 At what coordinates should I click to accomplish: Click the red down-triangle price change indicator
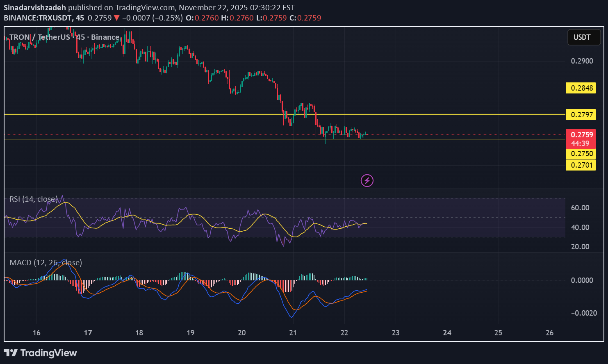117,18
